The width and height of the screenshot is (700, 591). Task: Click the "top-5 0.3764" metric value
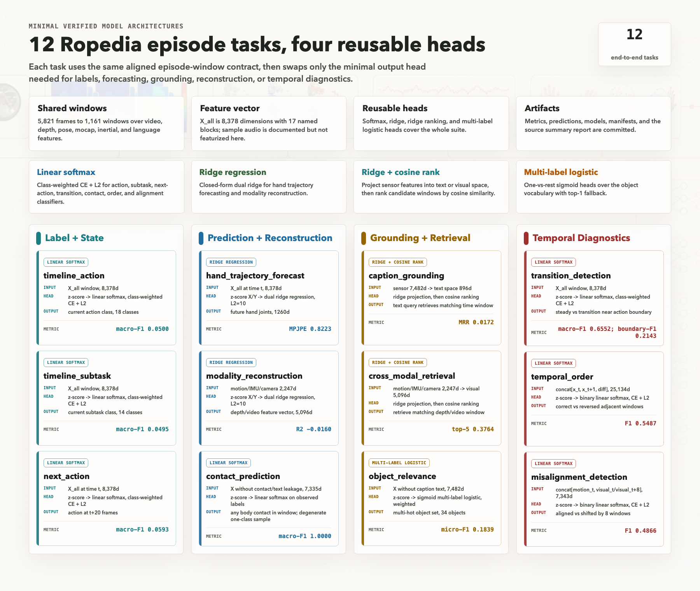[x=472, y=429]
